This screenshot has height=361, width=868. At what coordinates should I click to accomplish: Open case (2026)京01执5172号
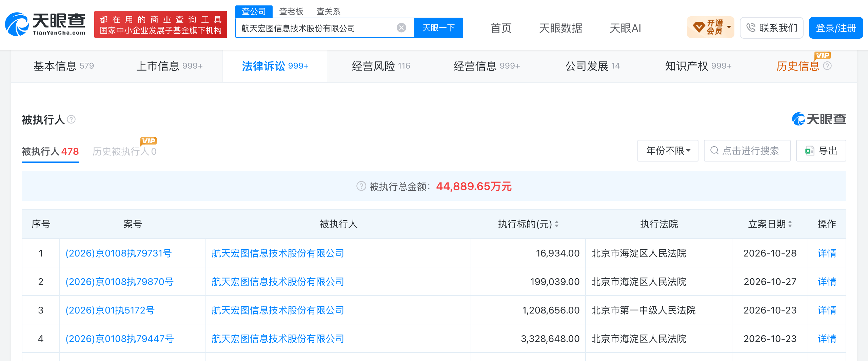(110, 310)
